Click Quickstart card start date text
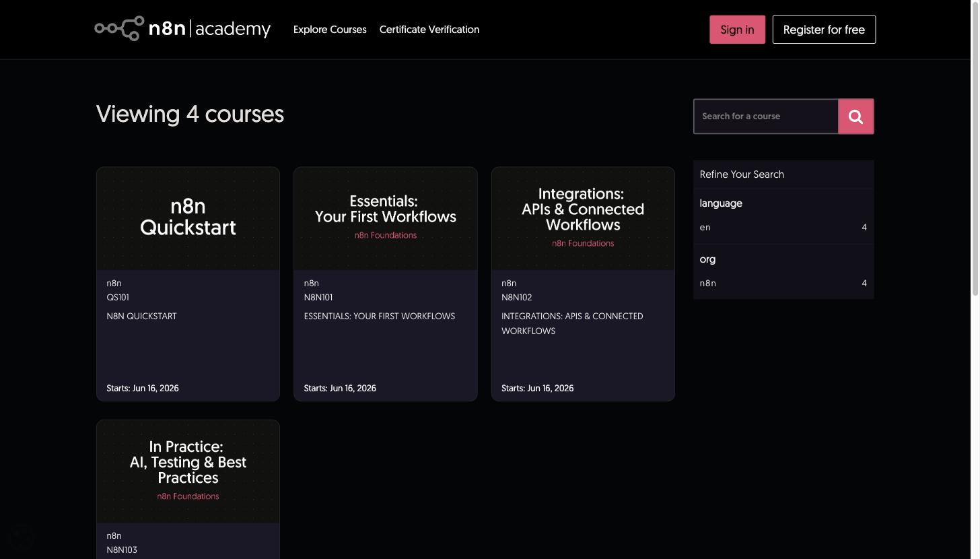980x559 pixels. tap(143, 388)
